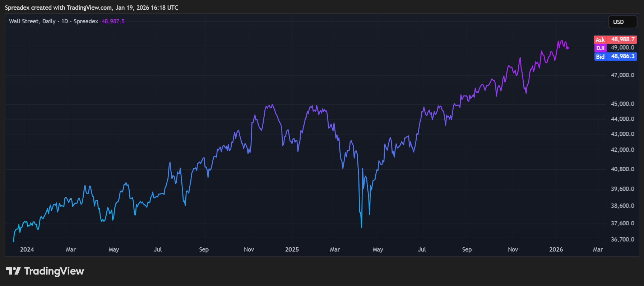Click the 2024 label on the time axis
644x286 pixels.
[27, 249]
